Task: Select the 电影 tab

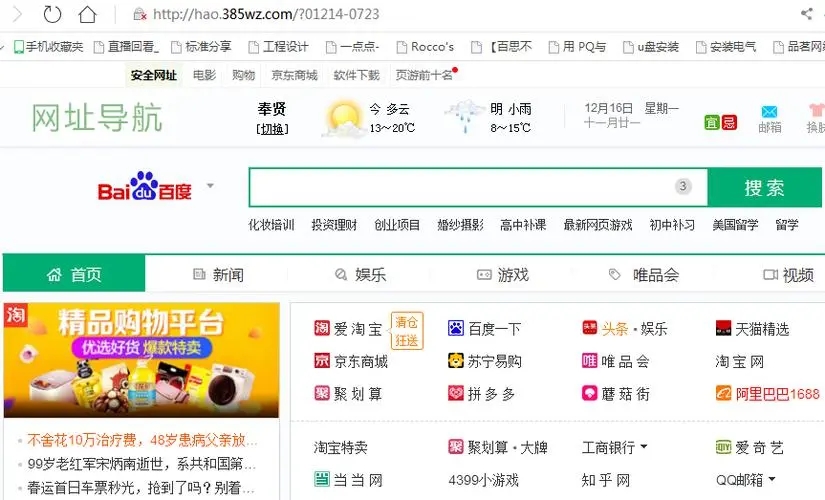Action: click(204, 75)
